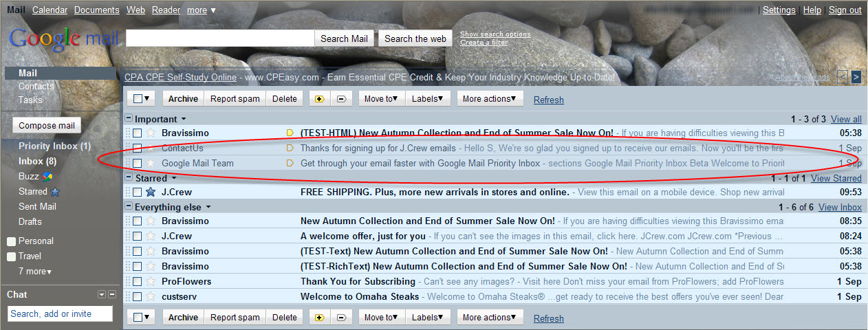Screen dimensions: 868x330
Task: Click the next ad arrow beside the CPA ad
Action: pyautogui.click(x=856, y=77)
